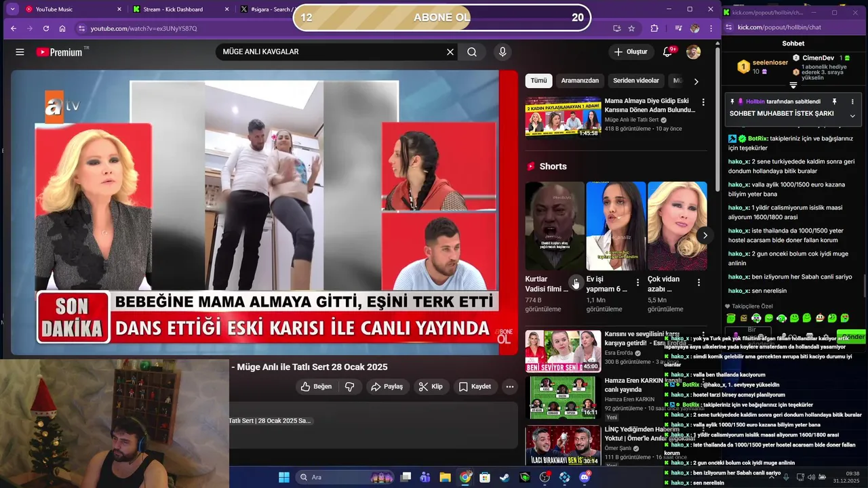Open Task View on the taskbar
This screenshot has height=488, width=868.
pos(405,477)
